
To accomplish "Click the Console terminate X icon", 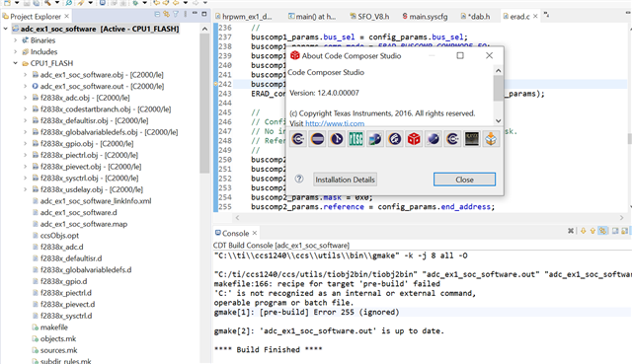I will (571, 231).
